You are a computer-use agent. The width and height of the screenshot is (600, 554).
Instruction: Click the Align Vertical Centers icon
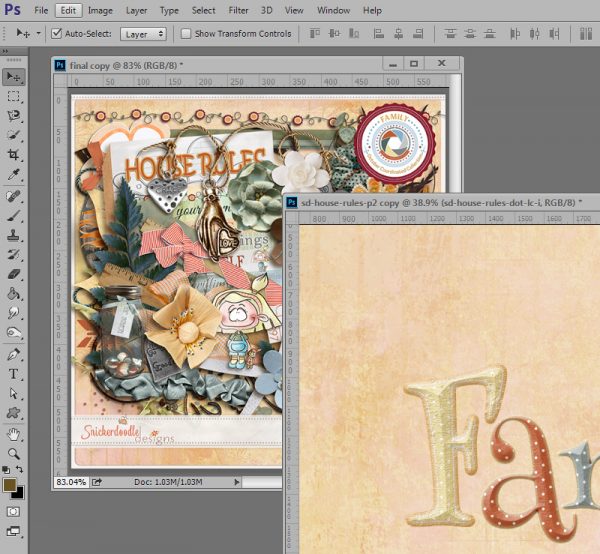tap(334, 34)
